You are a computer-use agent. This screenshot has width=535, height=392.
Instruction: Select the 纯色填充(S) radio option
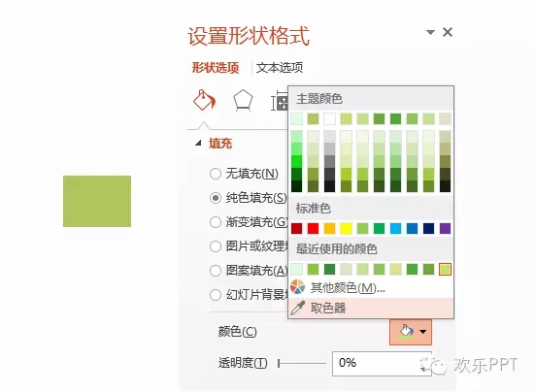(216, 198)
